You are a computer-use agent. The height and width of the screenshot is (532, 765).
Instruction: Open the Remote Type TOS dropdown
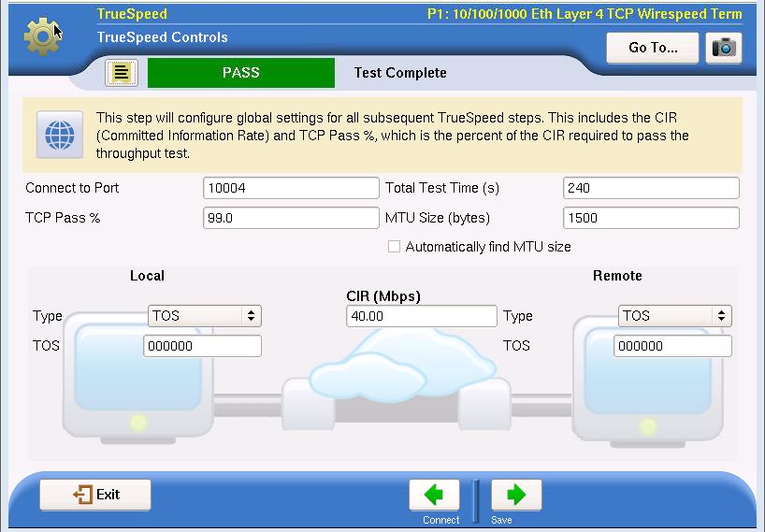674,316
